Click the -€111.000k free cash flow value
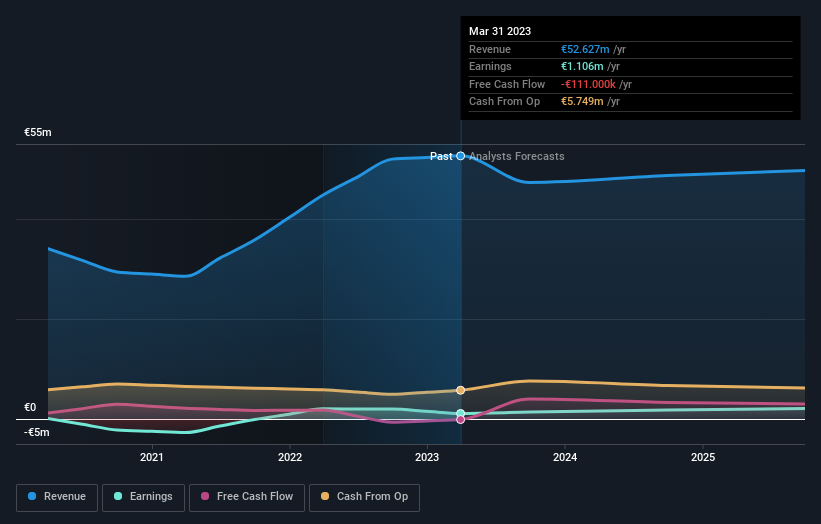The image size is (821, 524). [x=589, y=84]
